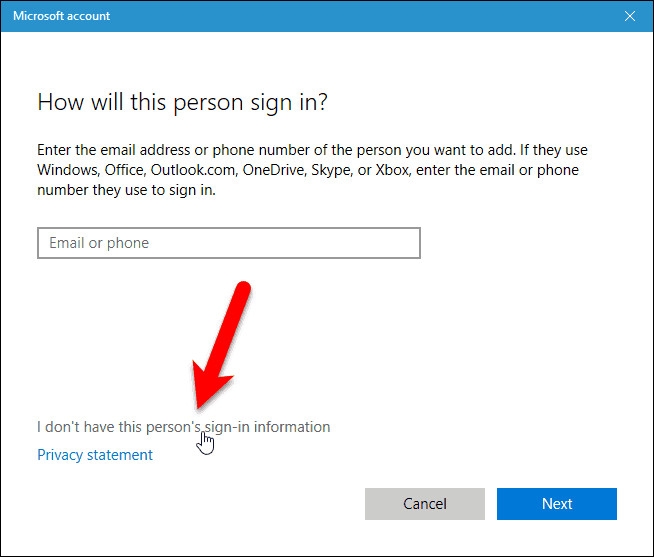Click the Email or phone input field

[228, 243]
